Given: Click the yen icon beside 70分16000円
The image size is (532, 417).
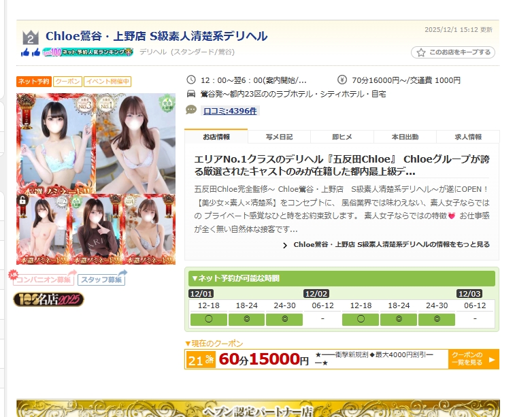Looking at the screenshot, I should [342, 80].
